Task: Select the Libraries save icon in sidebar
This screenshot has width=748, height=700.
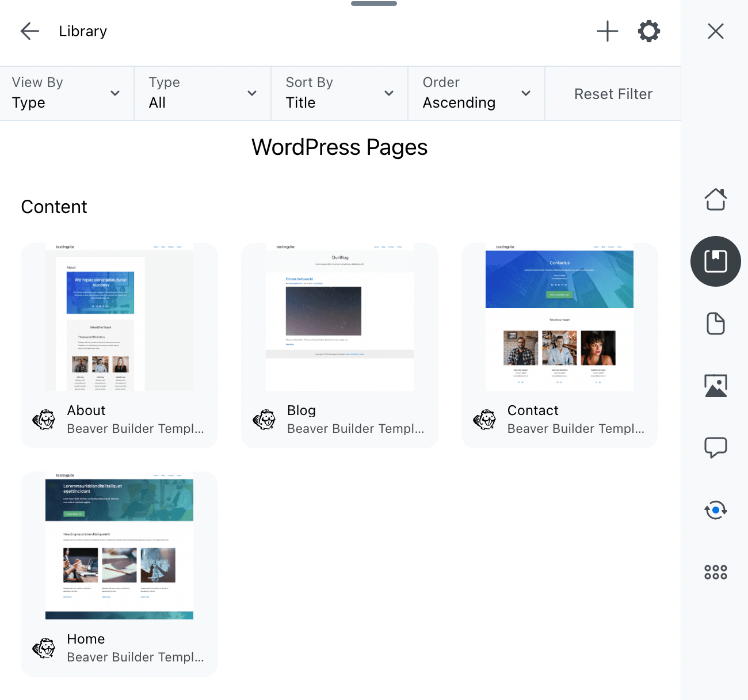Action: tap(715, 261)
